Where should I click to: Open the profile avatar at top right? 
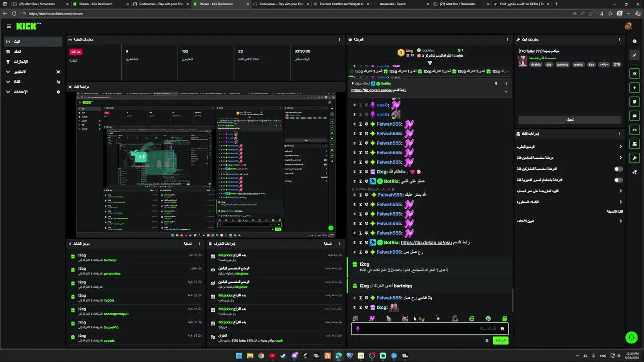coord(628,26)
